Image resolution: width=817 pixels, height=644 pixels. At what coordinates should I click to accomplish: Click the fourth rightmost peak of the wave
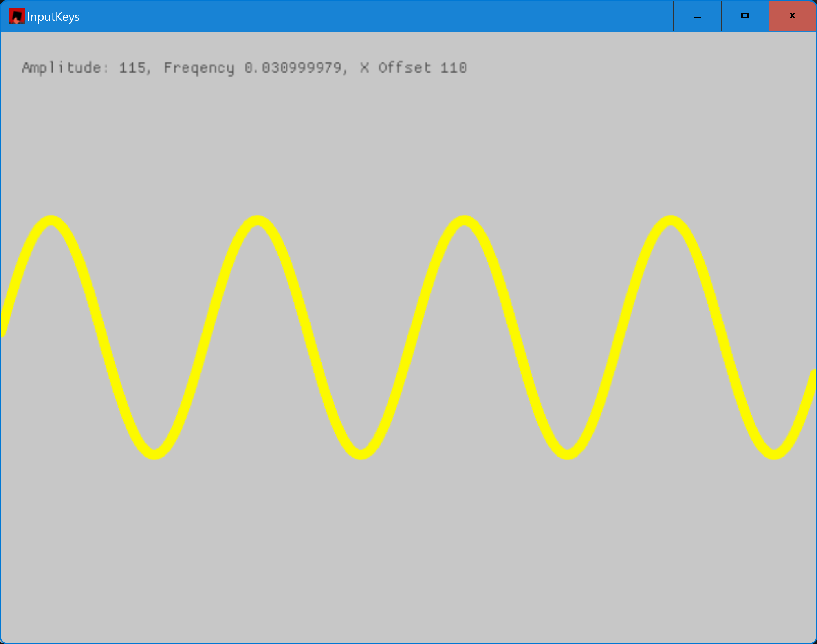click(671, 220)
